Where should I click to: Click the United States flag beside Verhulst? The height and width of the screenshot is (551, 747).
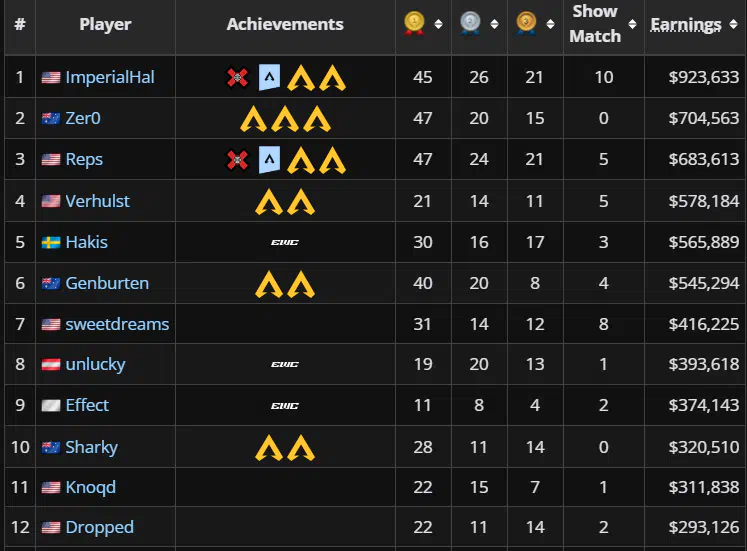pos(51,201)
